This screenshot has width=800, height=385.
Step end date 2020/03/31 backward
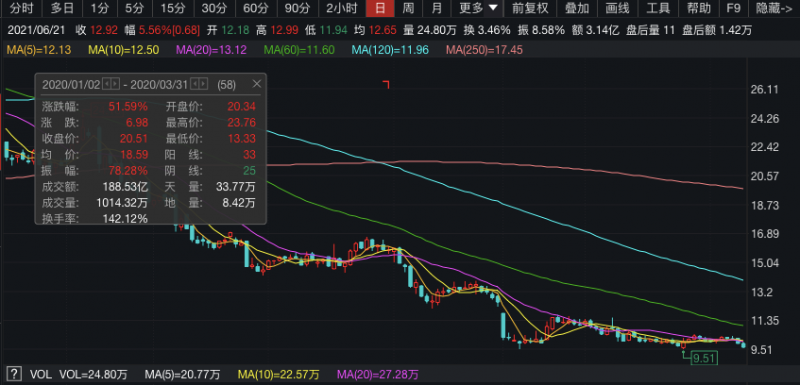[x=195, y=84]
